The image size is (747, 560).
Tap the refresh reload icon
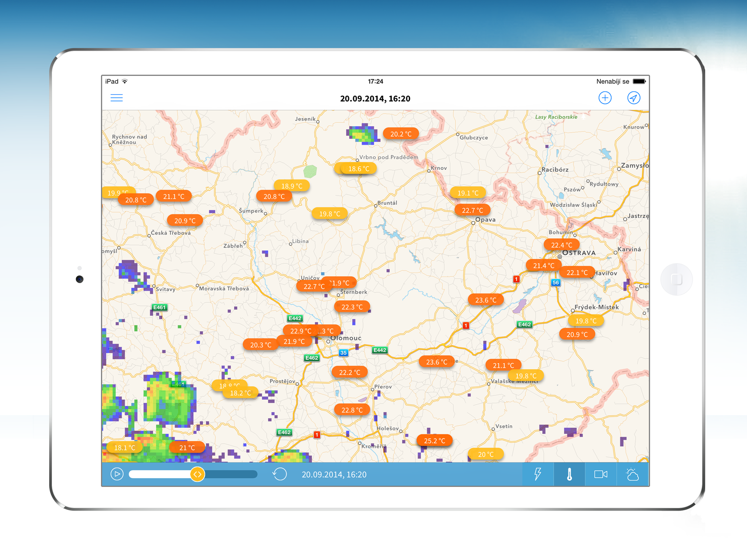pyautogui.click(x=280, y=474)
